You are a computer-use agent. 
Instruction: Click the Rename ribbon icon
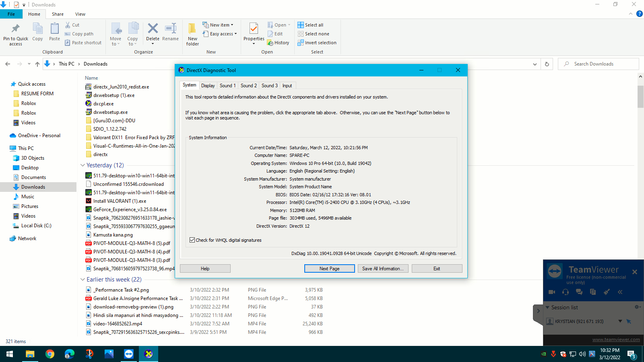pos(171,28)
